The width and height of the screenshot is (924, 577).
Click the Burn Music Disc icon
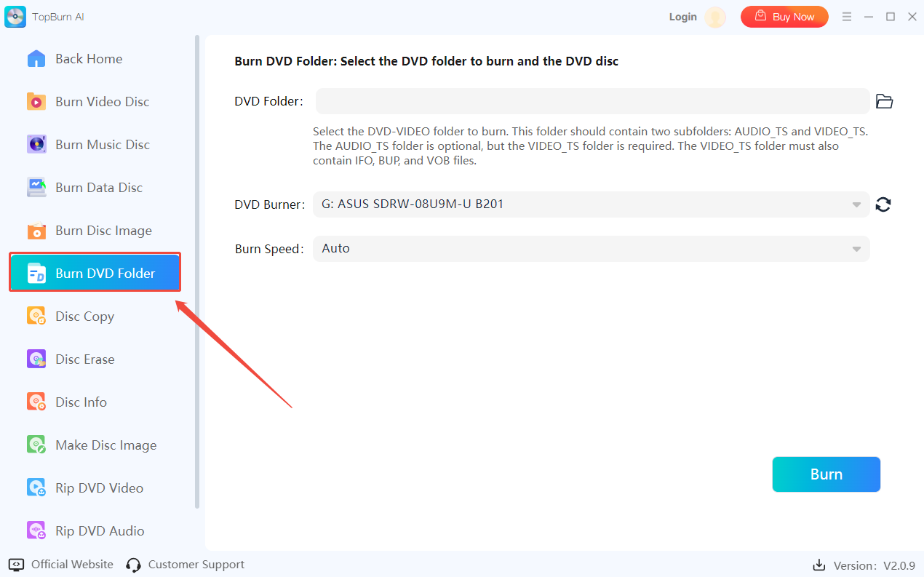tap(36, 145)
